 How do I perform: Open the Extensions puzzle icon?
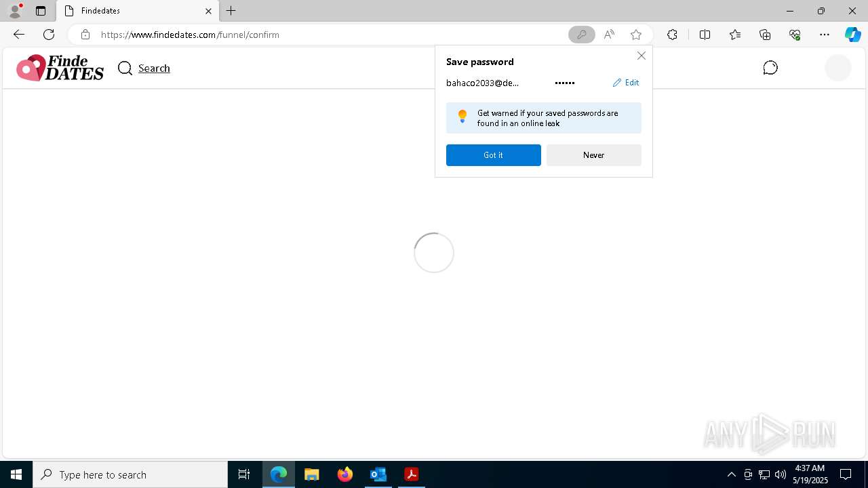pyautogui.click(x=672, y=35)
